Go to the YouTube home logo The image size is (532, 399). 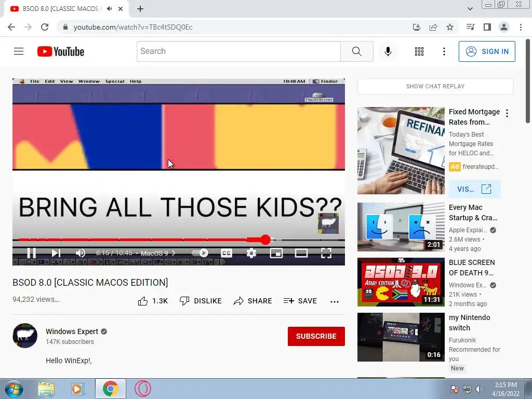pyautogui.click(x=61, y=51)
